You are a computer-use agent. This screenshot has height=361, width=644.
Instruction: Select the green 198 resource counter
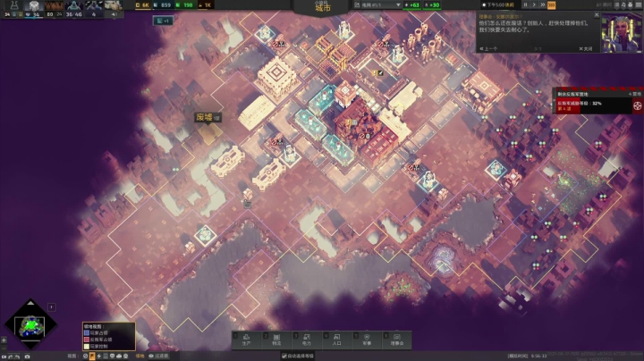pyautogui.click(x=184, y=5)
